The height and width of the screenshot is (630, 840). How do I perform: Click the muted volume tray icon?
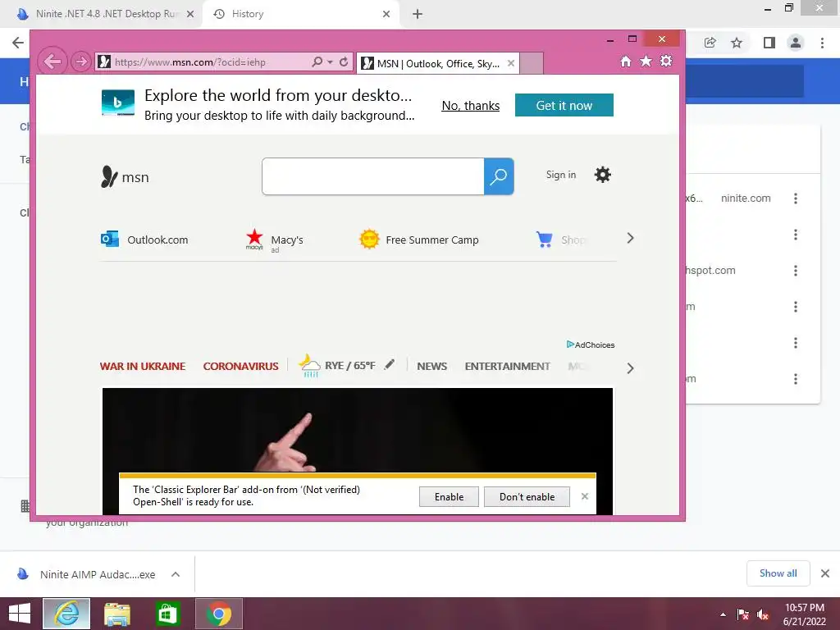763,614
